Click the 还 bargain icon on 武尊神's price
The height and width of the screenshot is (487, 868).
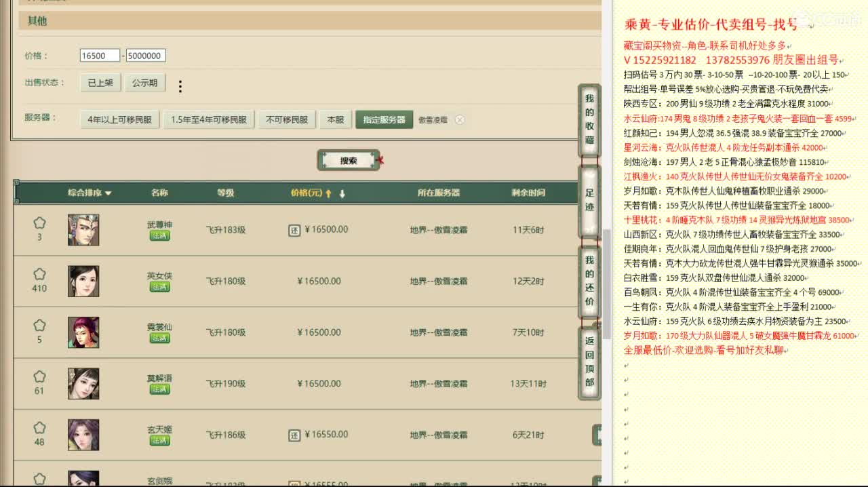294,230
